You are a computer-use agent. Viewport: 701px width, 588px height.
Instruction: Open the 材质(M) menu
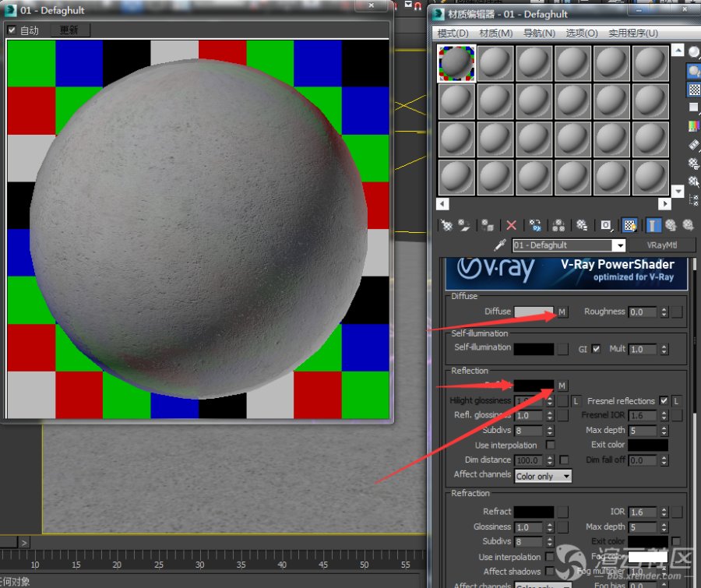[x=495, y=33]
